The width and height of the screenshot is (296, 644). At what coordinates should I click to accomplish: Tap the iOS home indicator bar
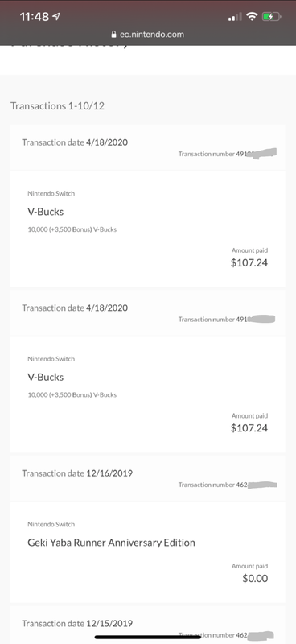[148, 637]
